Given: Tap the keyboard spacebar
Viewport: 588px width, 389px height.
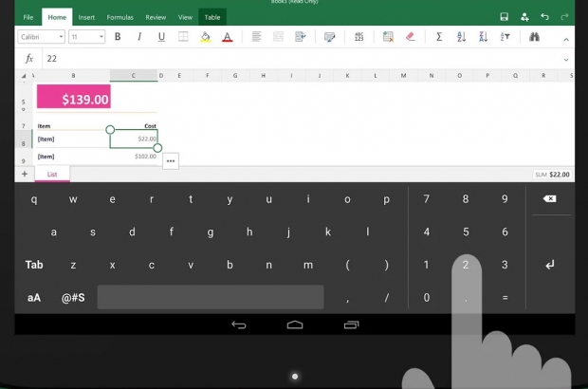Looking at the screenshot, I should [x=211, y=297].
